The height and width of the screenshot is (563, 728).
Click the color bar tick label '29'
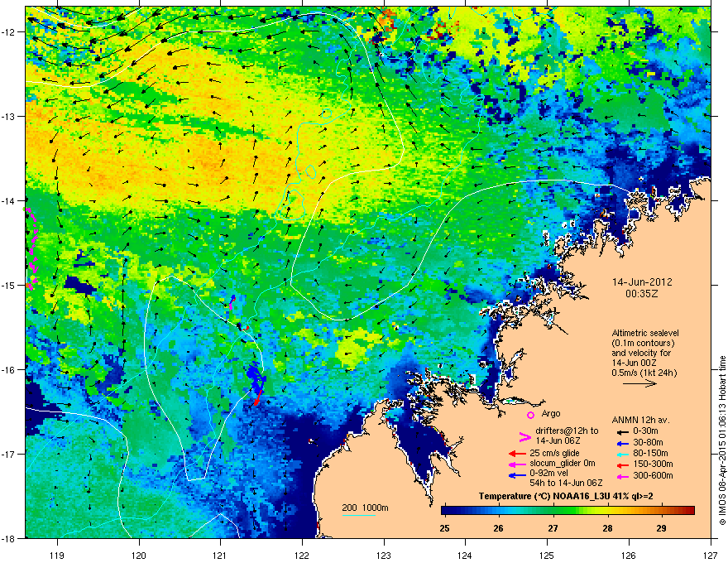[x=662, y=528]
